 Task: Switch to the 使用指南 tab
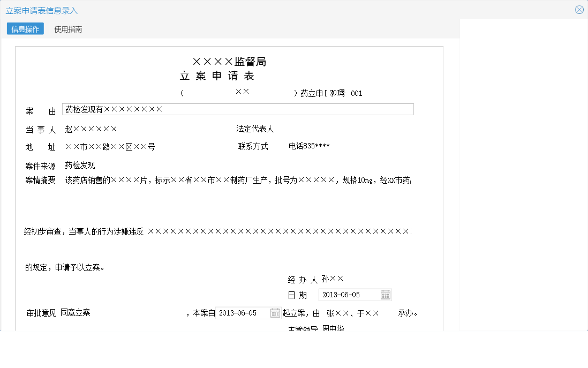(x=67, y=28)
